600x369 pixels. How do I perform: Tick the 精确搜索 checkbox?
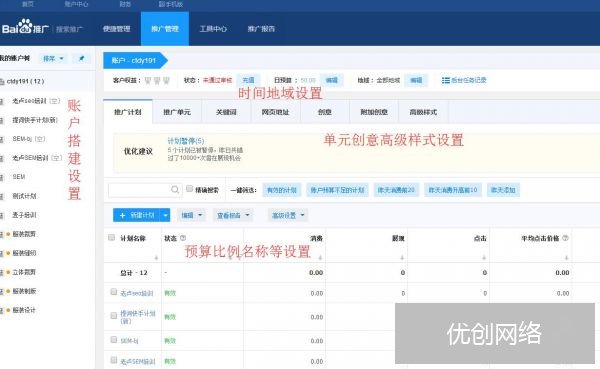(189, 188)
